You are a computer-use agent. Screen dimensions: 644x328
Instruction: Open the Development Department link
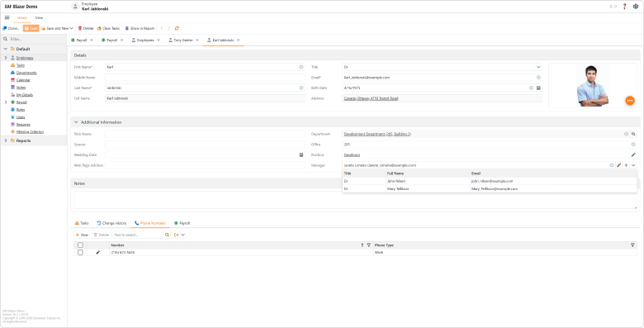(x=377, y=134)
